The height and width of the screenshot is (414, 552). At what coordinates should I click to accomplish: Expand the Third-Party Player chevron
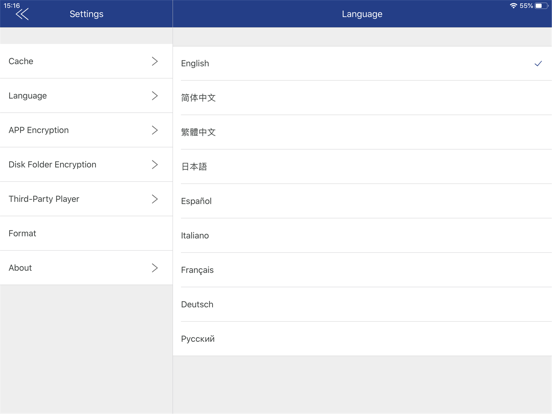pos(155,199)
